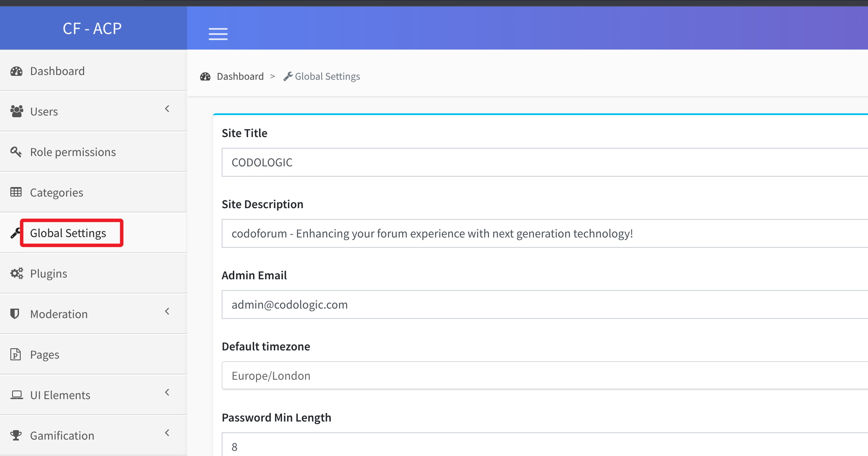
Task: Click the Categories table icon
Action: tap(16, 192)
